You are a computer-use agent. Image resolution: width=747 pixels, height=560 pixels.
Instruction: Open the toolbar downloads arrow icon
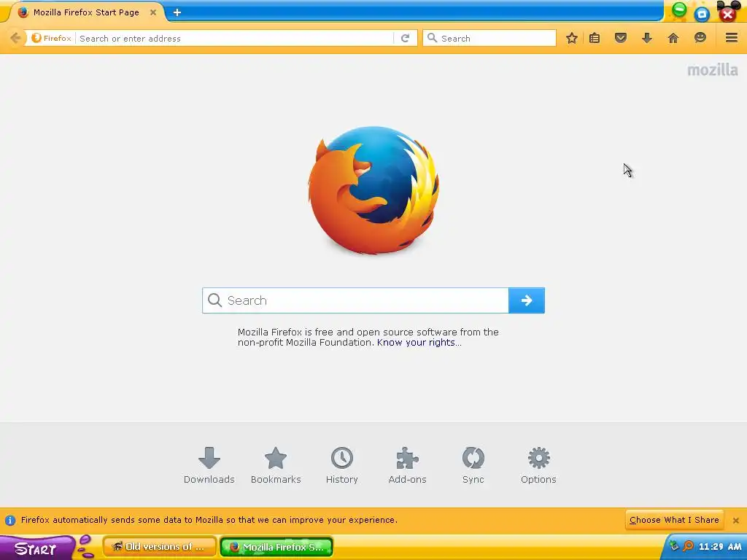pyautogui.click(x=647, y=38)
